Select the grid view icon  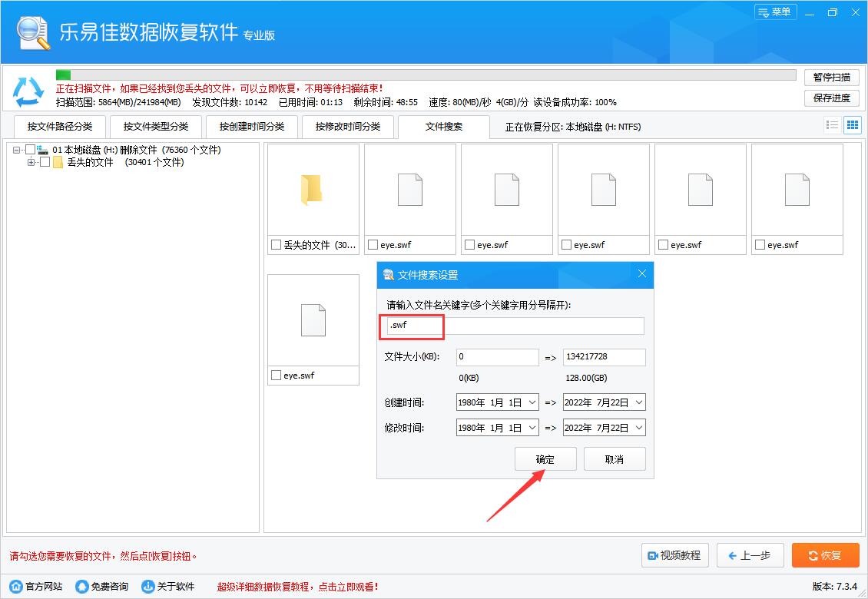853,124
